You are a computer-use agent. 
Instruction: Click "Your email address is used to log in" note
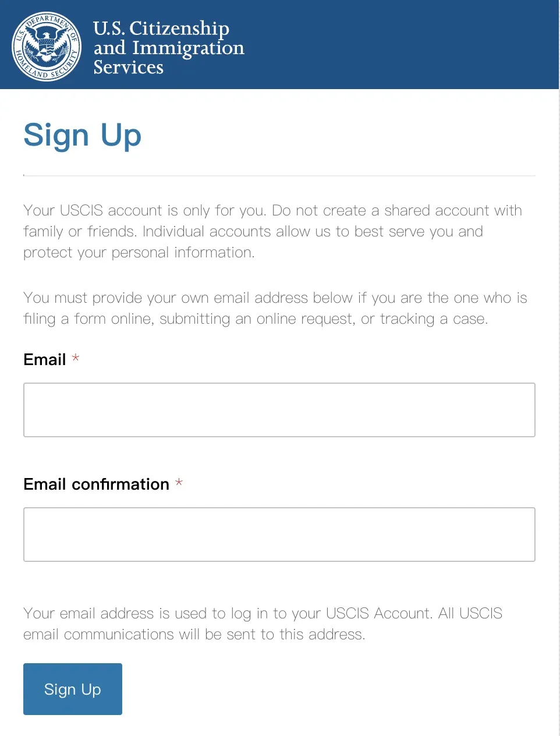[x=263, y=613]
